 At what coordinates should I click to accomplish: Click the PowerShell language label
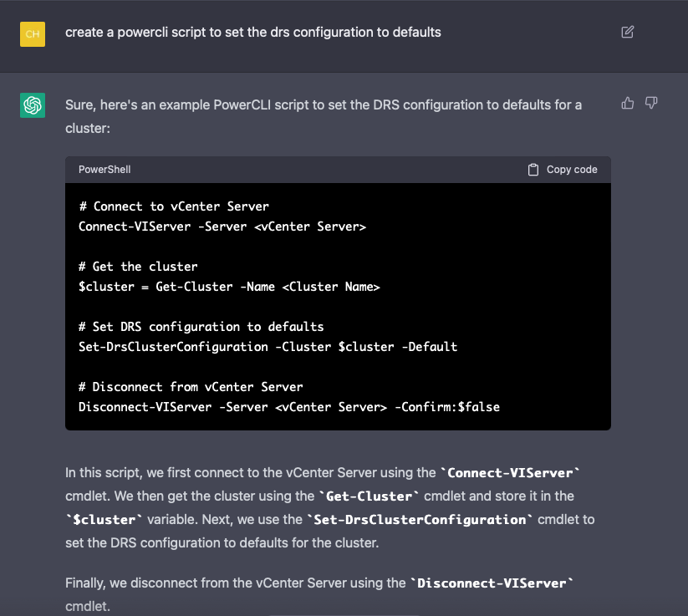click(x=104, y=169)
